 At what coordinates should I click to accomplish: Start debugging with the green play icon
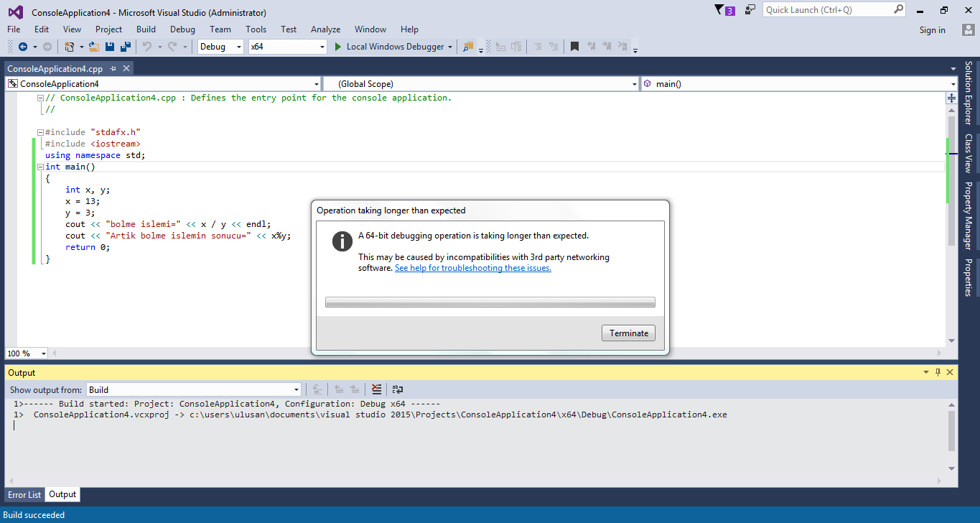pos(339,47)
